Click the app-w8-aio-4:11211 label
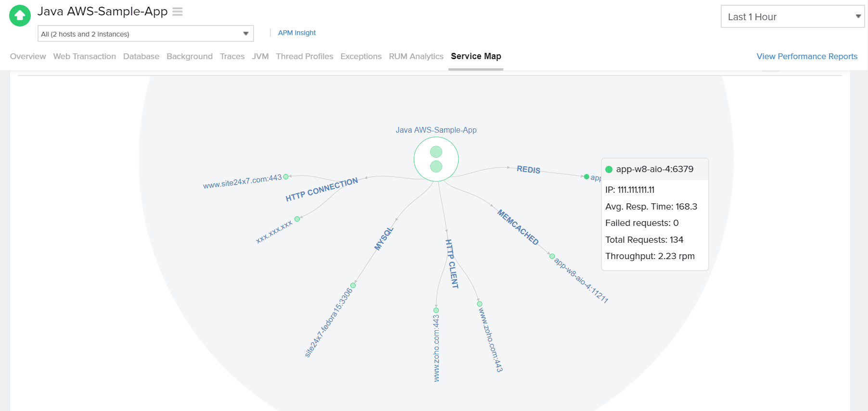The width and height of the screenshot is (868, 411). coord(581,281)
